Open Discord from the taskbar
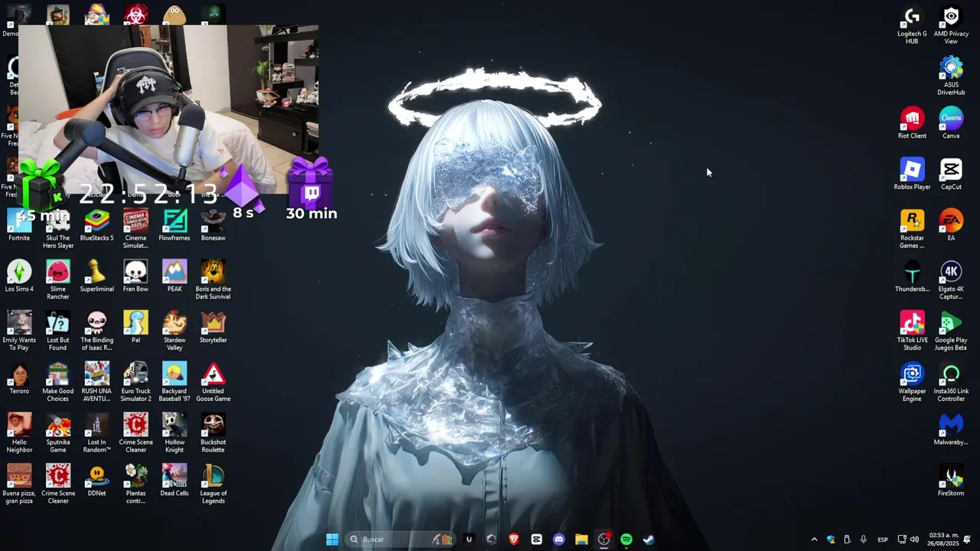 pyautogui.click(x=559, y=540)
